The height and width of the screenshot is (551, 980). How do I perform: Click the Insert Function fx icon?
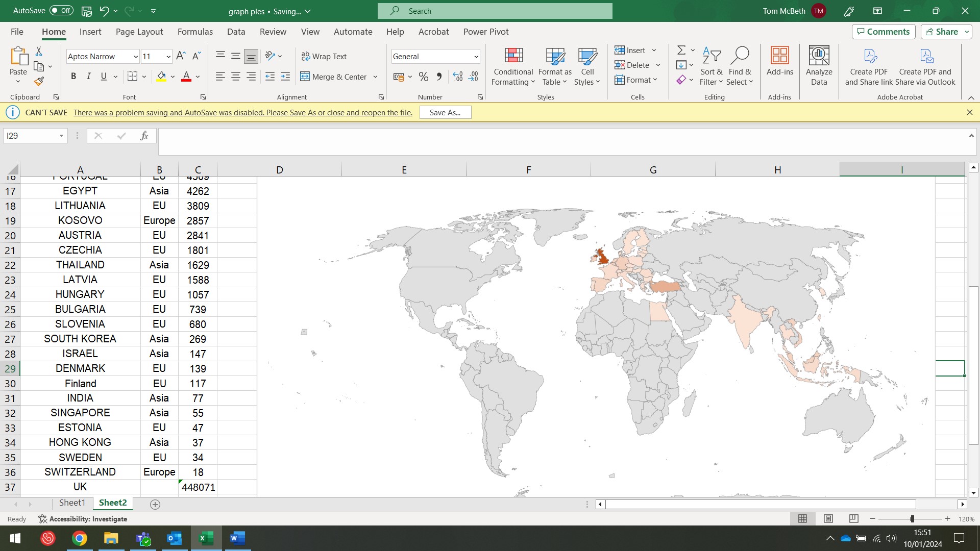[144, 136]
